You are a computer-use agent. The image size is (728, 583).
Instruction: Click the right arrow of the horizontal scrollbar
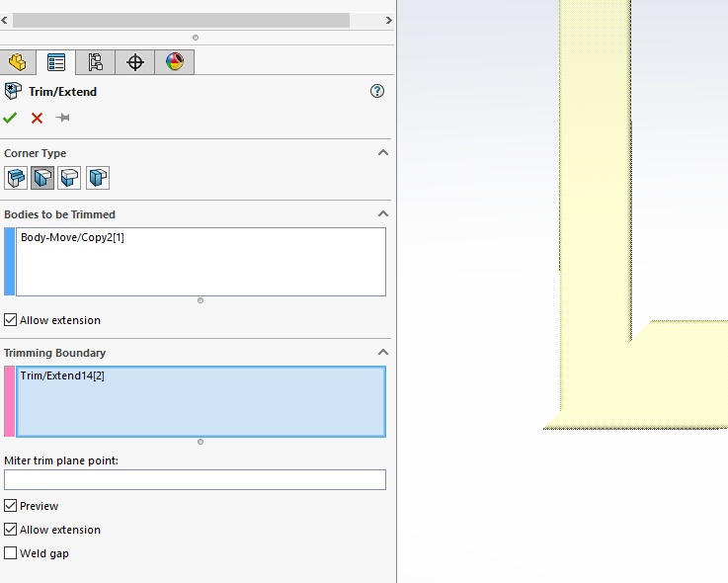[388, 21]
